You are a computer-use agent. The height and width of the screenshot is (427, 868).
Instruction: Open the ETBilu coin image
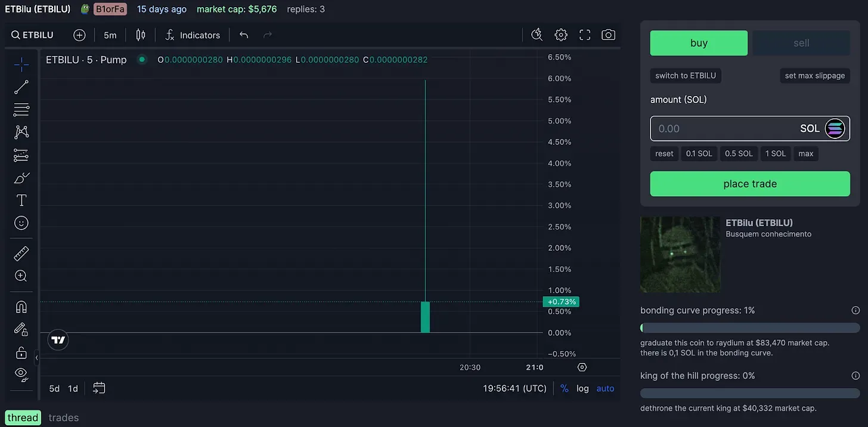point(680,254)
